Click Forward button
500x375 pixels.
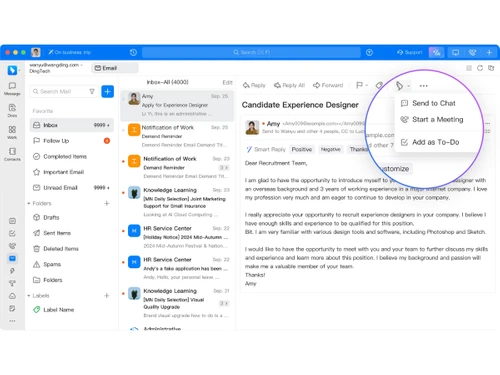pyautogui.click(x=328, y=85)
